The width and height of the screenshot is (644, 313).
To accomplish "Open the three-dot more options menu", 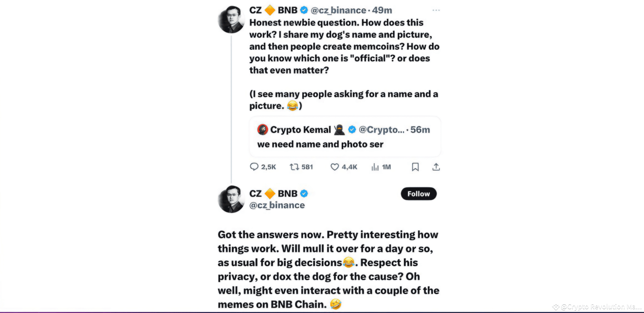I will click(436, 10).
